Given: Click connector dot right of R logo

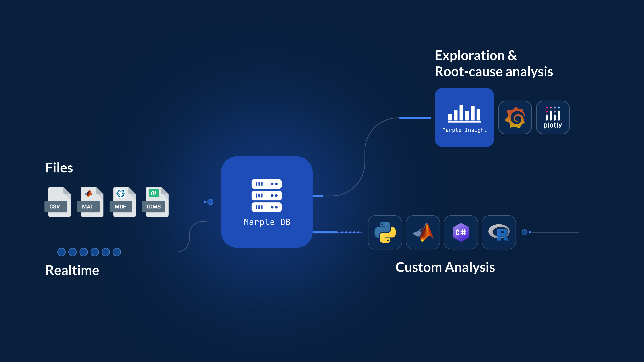Looking at the screenshot, I should pyautogui.click(x=524, y=232).
